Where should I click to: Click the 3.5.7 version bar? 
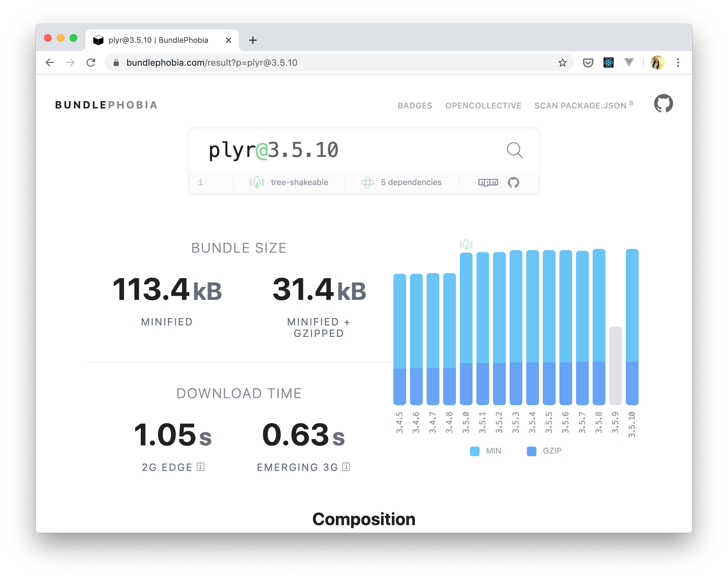pos(582,328)
